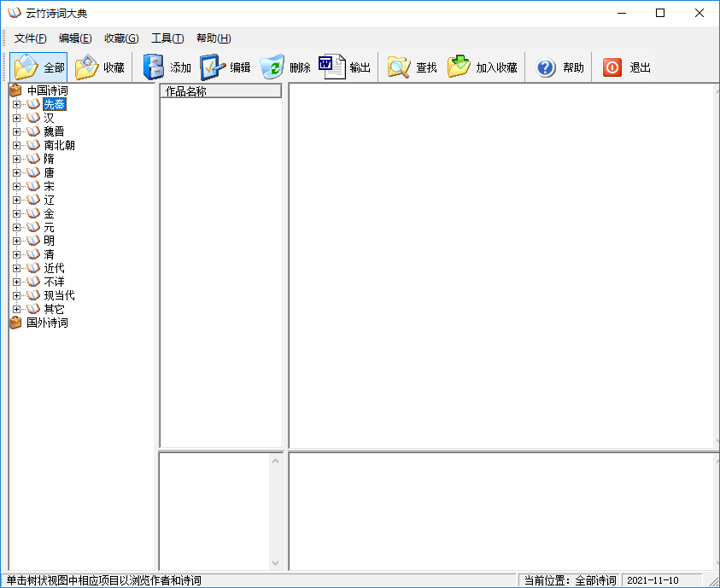Open the 编辑(E) menu
720x588 pixels.
[75, 38]
